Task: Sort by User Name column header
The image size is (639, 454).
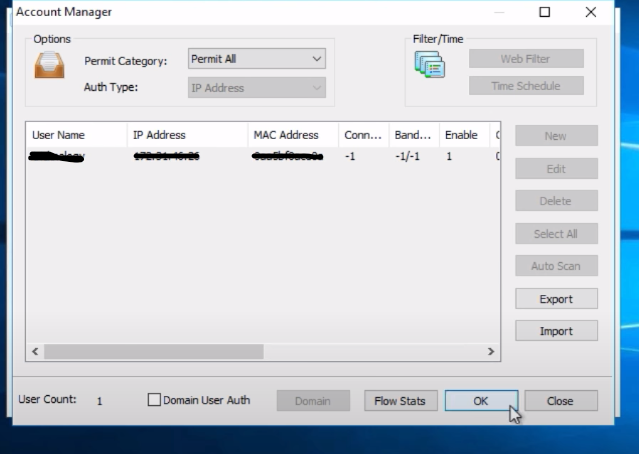Action: click(77, 135)
